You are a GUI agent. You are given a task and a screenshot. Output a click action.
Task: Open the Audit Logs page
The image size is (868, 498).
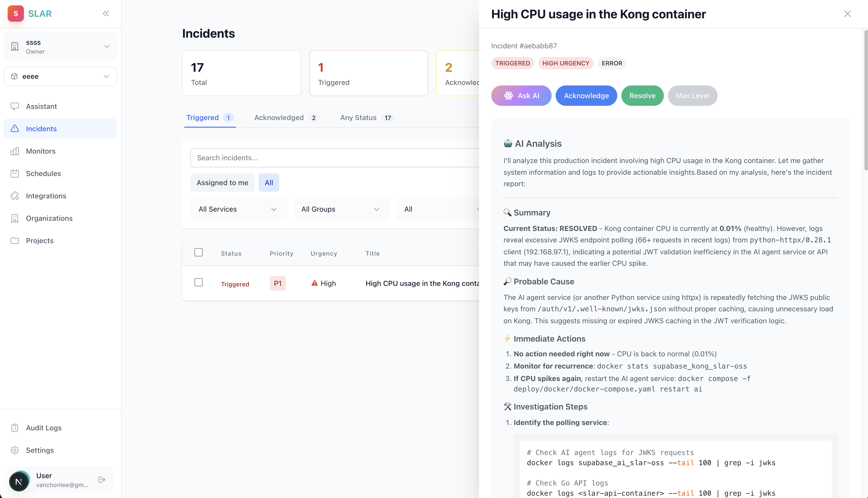point(44,428)
